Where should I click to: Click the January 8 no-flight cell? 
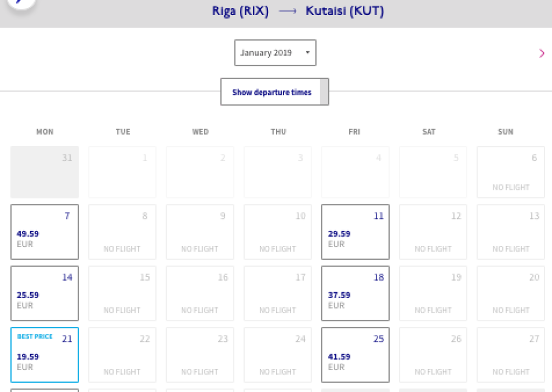click(122, 232)
